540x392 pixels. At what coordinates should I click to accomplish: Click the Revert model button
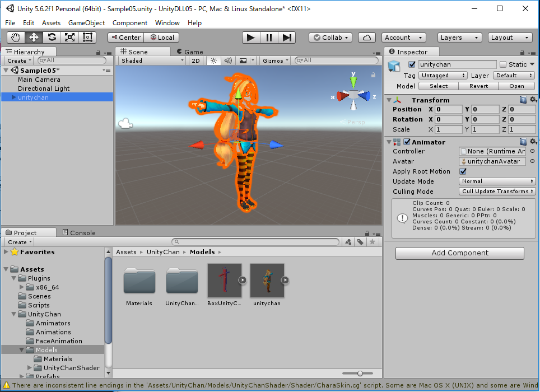(x=478, y=86)
